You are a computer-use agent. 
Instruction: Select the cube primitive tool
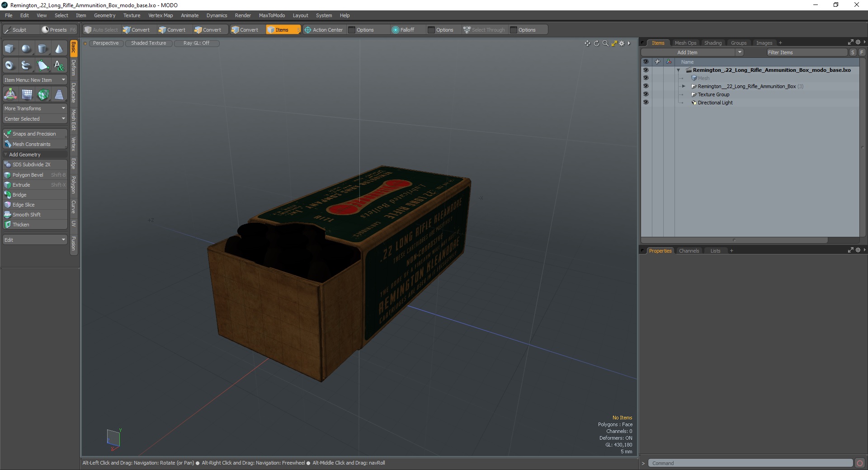click(9, 49)
